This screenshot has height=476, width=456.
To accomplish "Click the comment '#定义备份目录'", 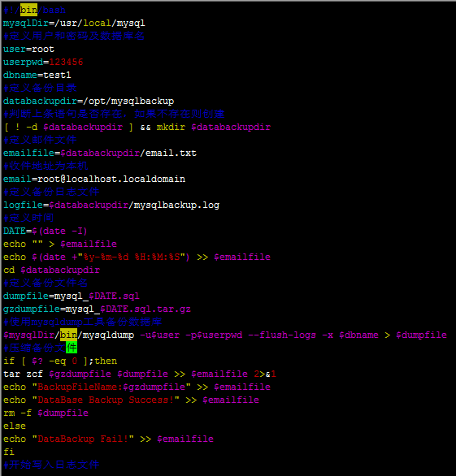I will point(40,88).
